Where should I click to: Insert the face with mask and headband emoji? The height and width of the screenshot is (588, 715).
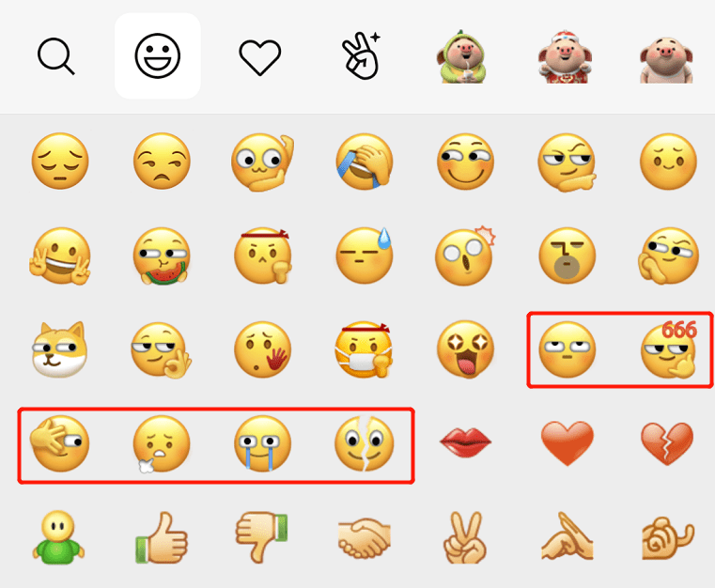coord(364,350)
